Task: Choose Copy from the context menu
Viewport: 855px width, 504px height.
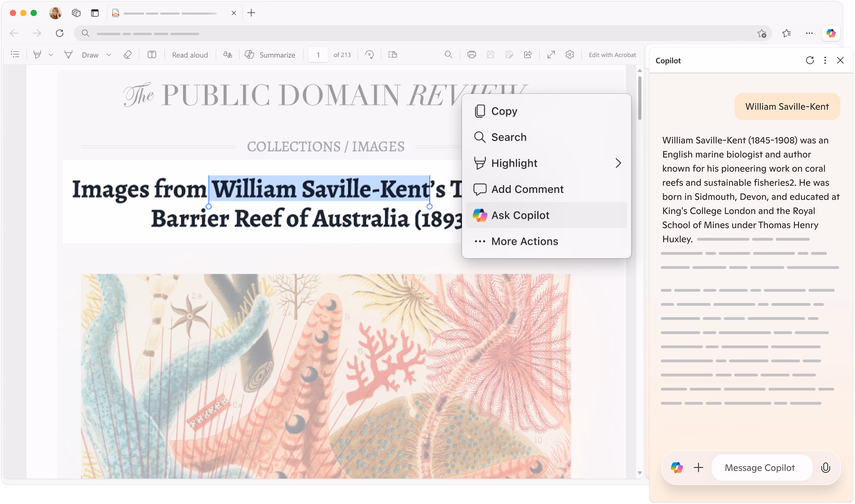Action: pyautogui.click(x=546, y=111)
